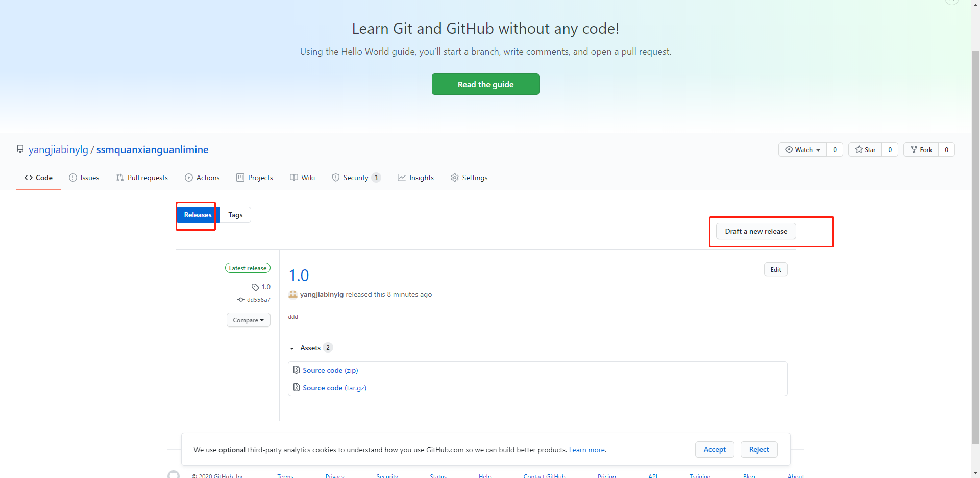Open repository Settings tab
980x478 pixels.
pos(469,178)
